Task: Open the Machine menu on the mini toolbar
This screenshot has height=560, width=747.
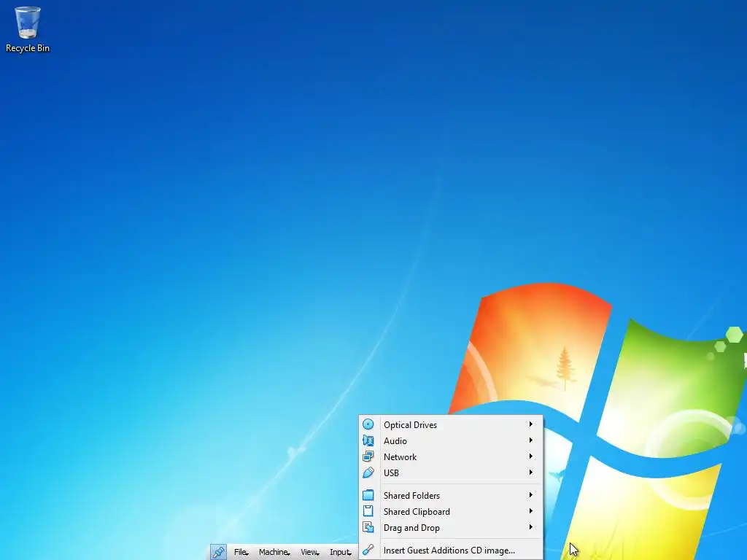Action: click(274, 553)
